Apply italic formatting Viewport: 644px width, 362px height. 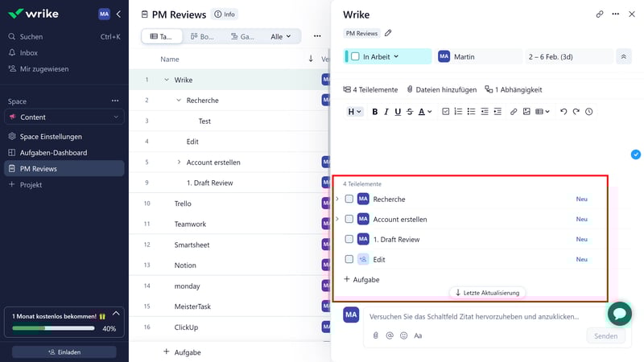[386, 112]
